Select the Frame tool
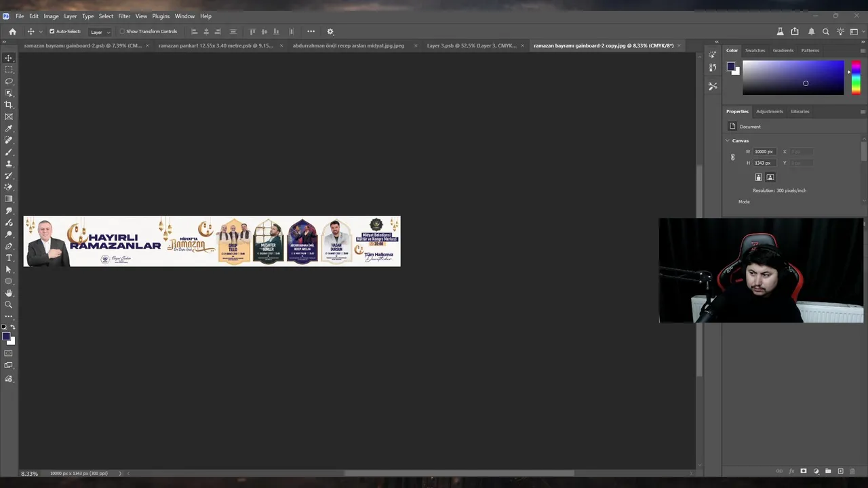Screen dimensions: 868x488 [x=9, y=117]
